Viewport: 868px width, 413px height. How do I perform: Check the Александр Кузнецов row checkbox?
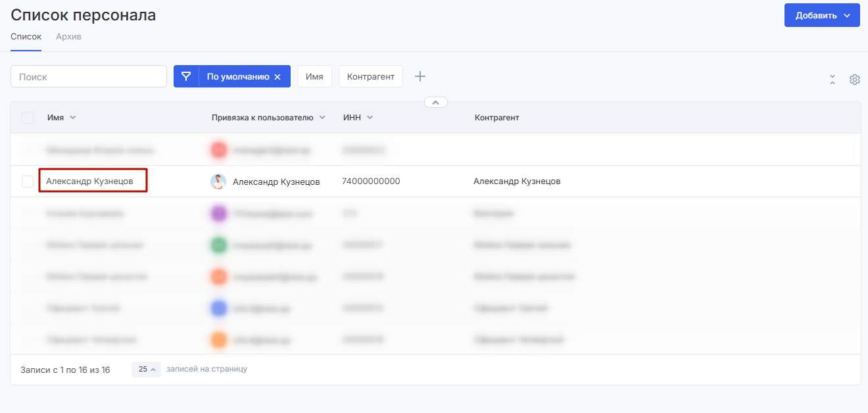(28, 182)
